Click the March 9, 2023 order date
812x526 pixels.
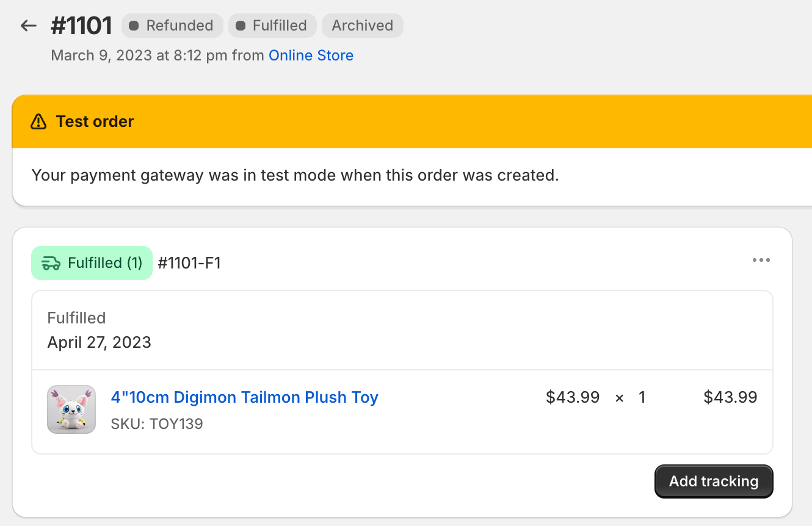click(x=101, y=56)
